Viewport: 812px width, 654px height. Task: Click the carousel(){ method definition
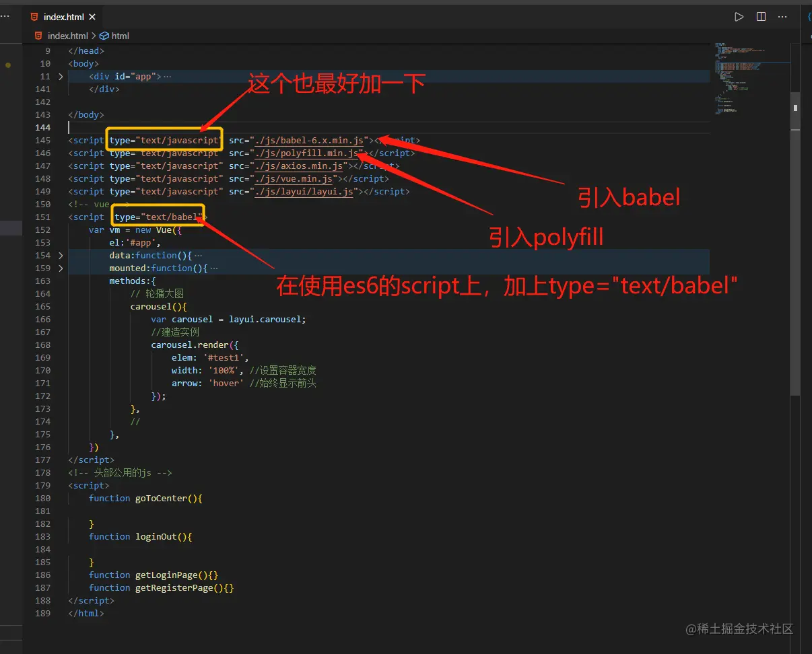pos(159,306)
